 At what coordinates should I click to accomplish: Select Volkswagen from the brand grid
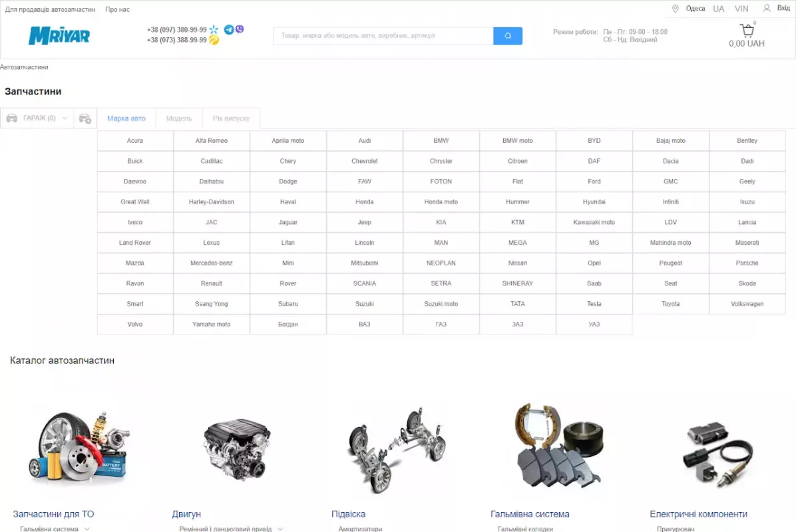click(747, 304)
